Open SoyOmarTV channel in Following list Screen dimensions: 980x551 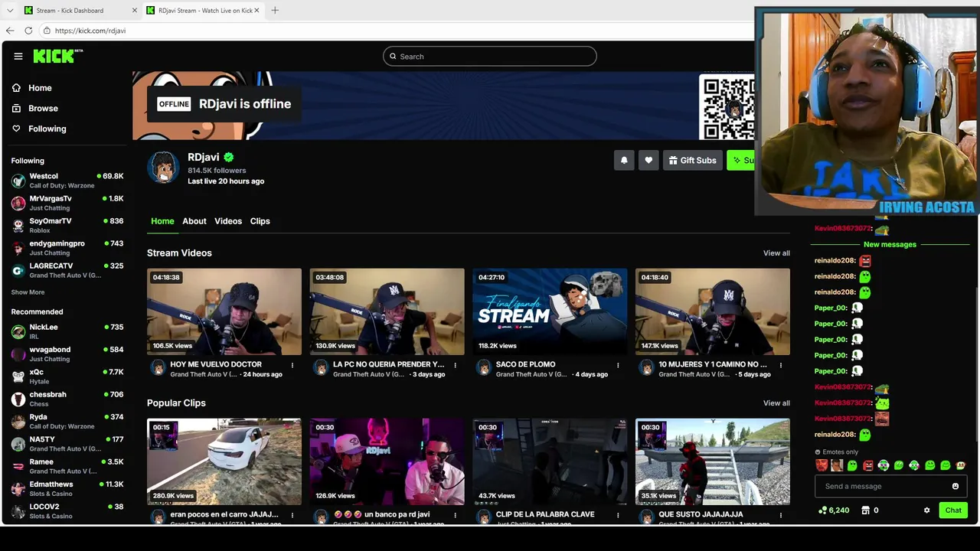(x=67, y=225)
